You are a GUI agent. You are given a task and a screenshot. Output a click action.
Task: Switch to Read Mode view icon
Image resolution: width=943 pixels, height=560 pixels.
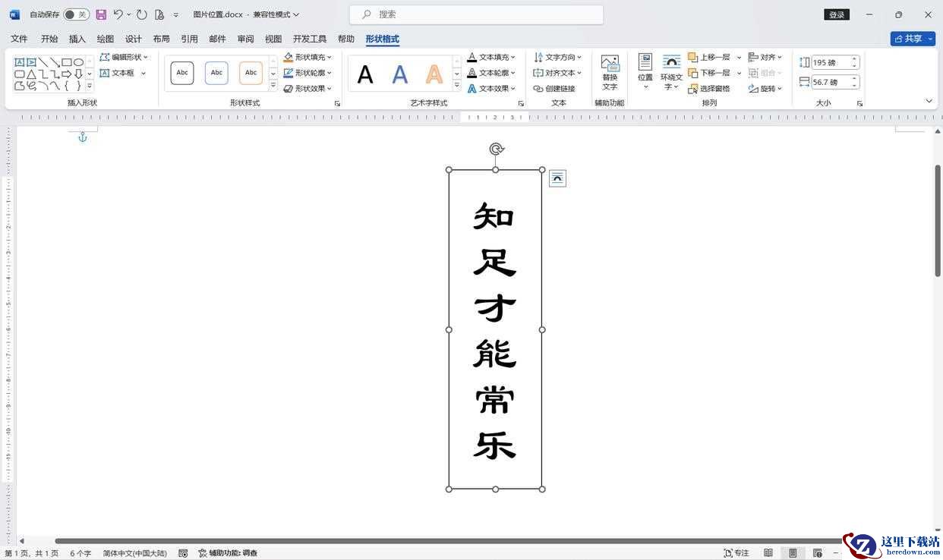pyautogui.click(x=768, y=553)
